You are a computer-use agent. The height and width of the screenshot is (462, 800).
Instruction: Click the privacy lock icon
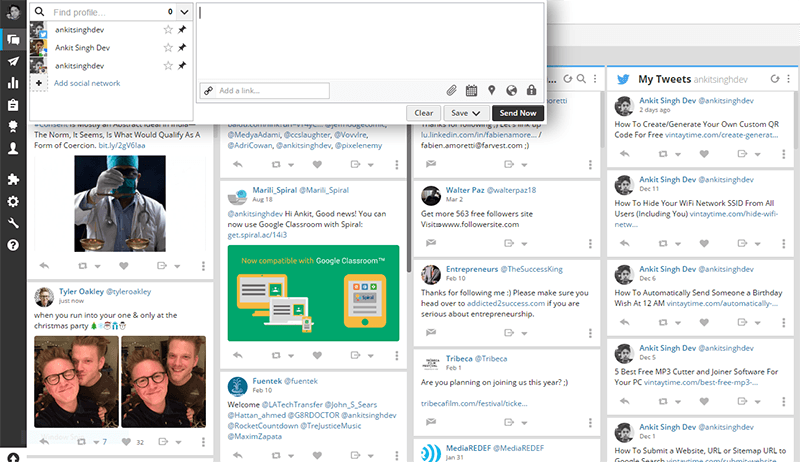click(x=531, y=90)
